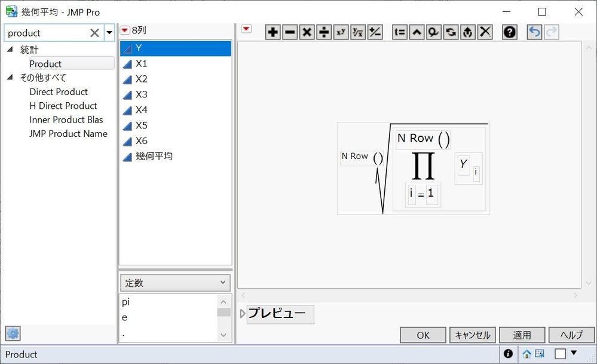Select the i = 1 lower limit in the formula
597x364 pixels.
pyautogui.click(x=423, y=194)
